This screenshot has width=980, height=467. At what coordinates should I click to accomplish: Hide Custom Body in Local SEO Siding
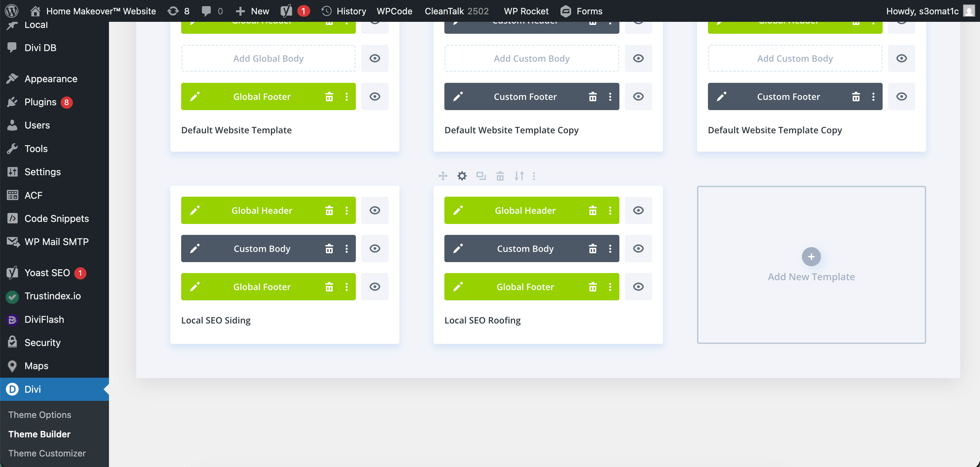click(x=375, y=248)
